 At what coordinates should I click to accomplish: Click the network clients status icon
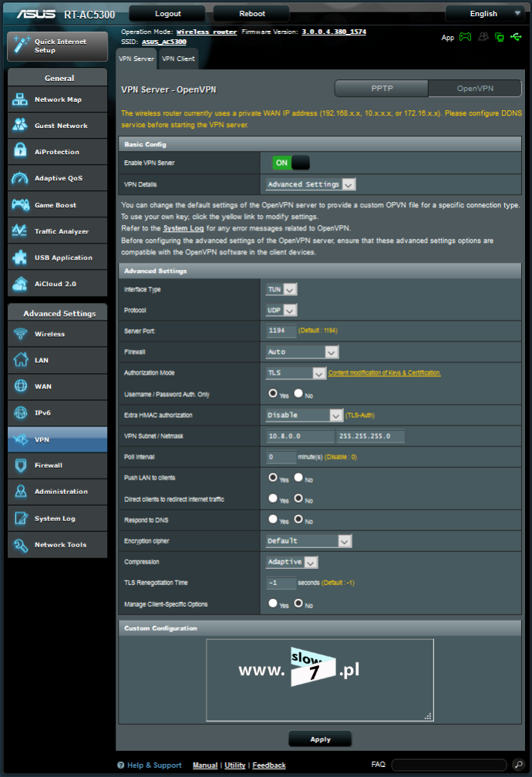coord(500,37)
